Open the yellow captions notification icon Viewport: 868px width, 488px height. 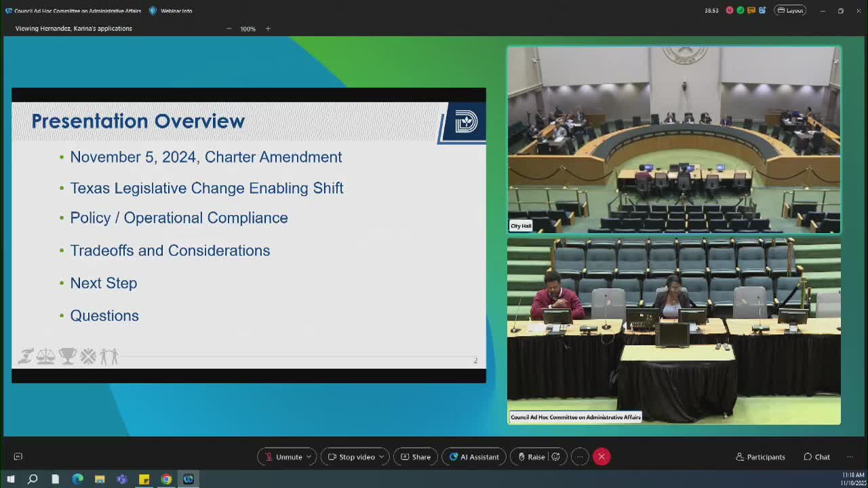[x=751, y=10]
